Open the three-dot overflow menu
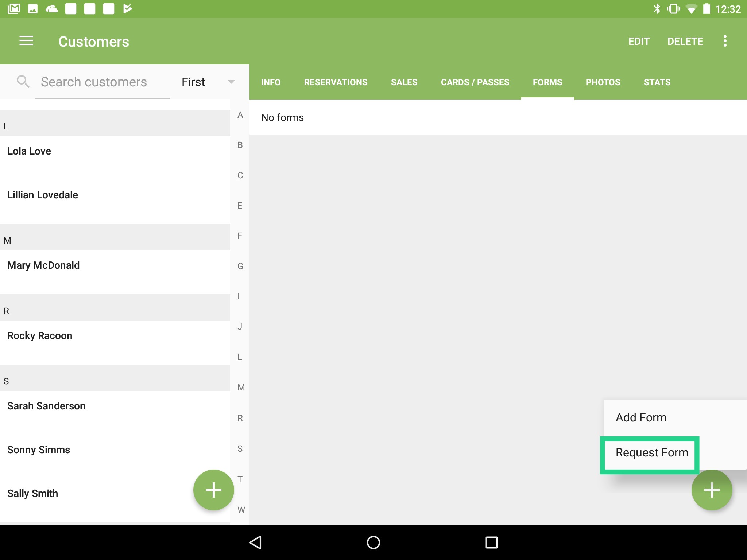This screenshot has height=560, width=747. [x=724, y=41]
